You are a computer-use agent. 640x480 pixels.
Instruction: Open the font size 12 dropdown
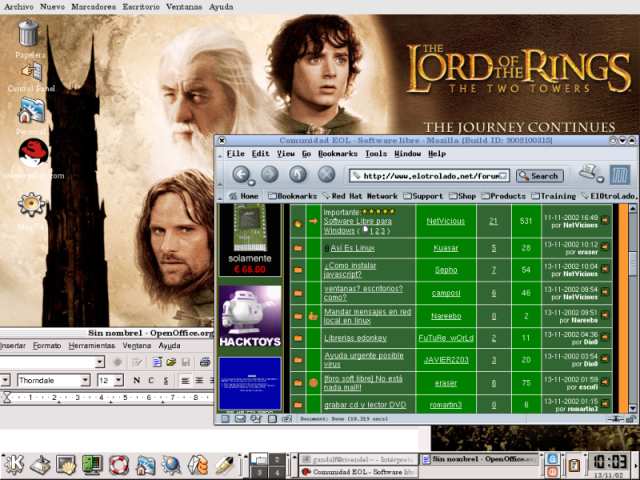coord(118,380)
